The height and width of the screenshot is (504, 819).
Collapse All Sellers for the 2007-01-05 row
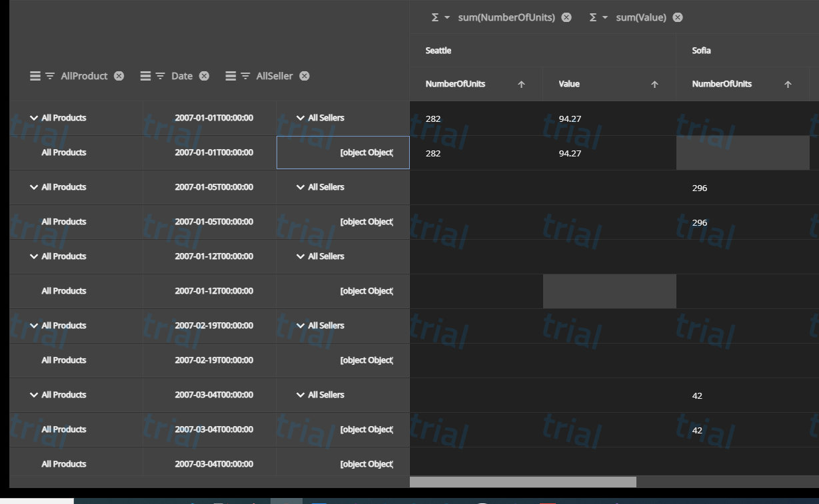300,187
